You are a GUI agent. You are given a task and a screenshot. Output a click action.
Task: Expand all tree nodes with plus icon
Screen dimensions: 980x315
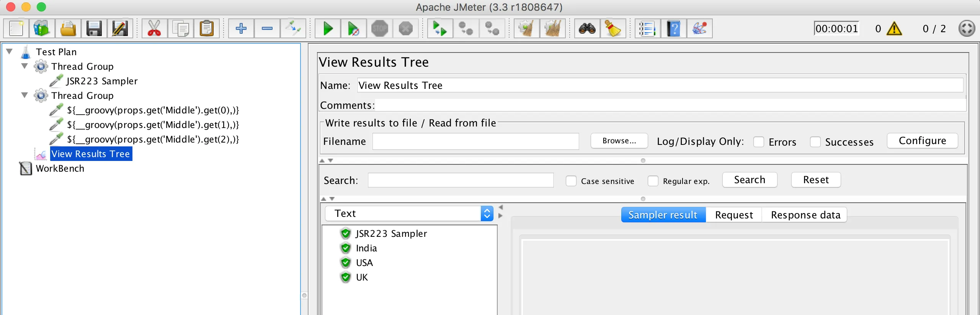pyautogui.click(x=241, y=28)
